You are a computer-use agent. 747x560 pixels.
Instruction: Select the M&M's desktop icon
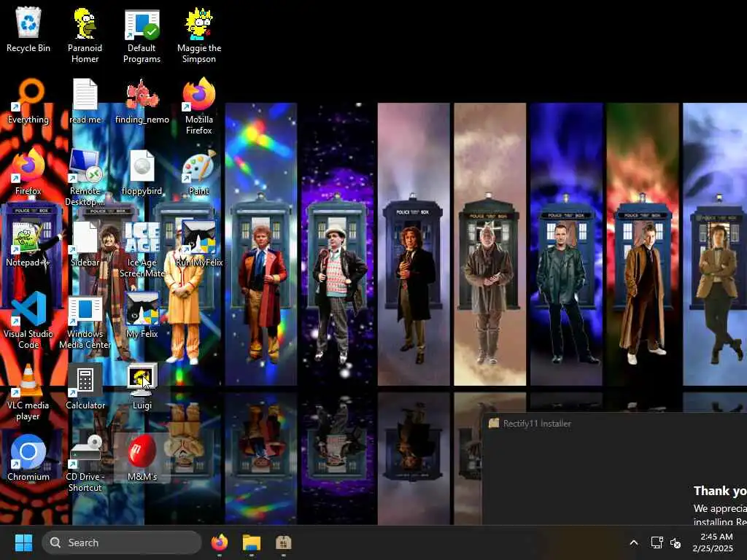[142, 459]
